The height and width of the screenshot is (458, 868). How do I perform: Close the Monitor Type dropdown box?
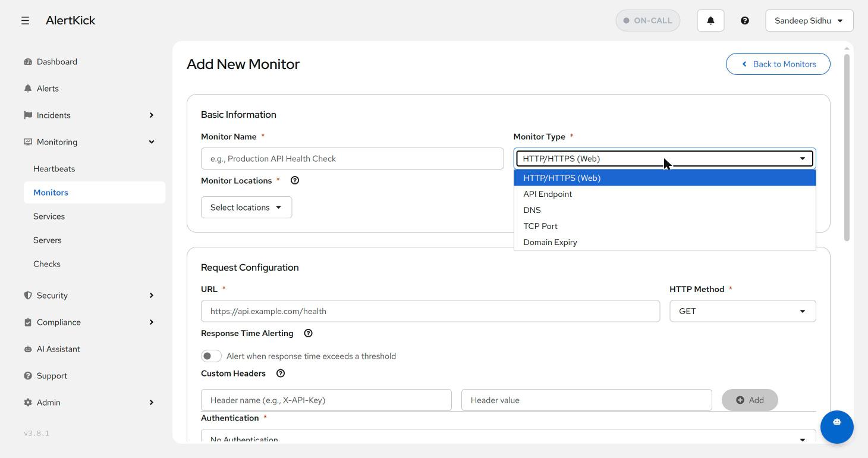click(665, 159)
